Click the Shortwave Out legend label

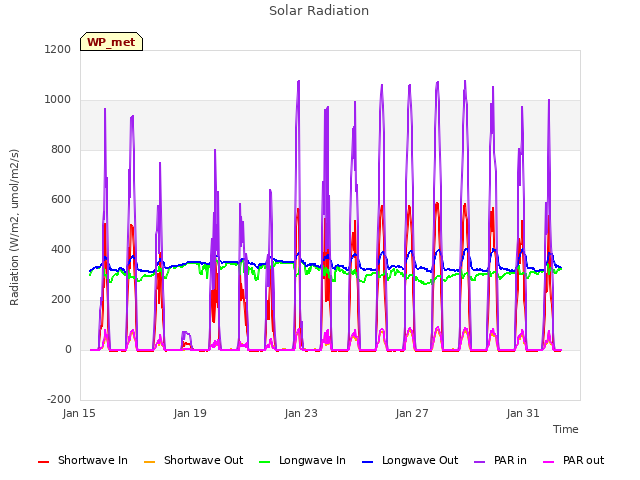pyautogui.click(x=203, y=460)
